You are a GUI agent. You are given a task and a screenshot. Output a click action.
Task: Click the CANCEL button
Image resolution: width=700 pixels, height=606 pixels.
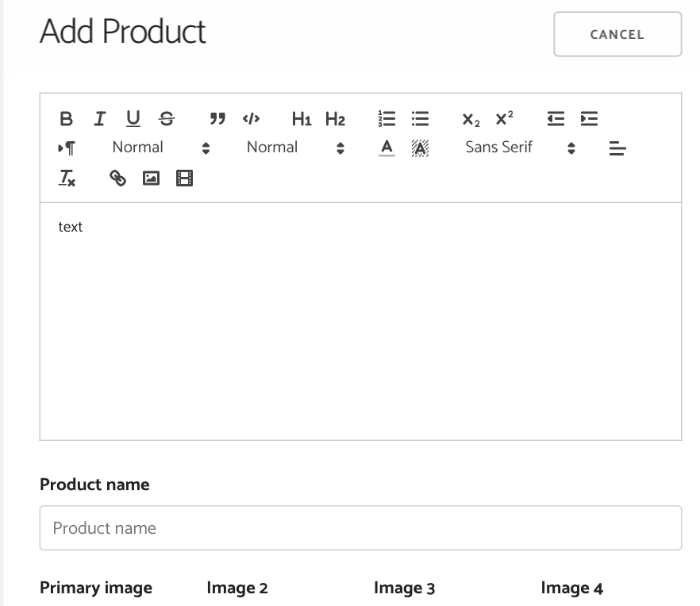point(617,34)
